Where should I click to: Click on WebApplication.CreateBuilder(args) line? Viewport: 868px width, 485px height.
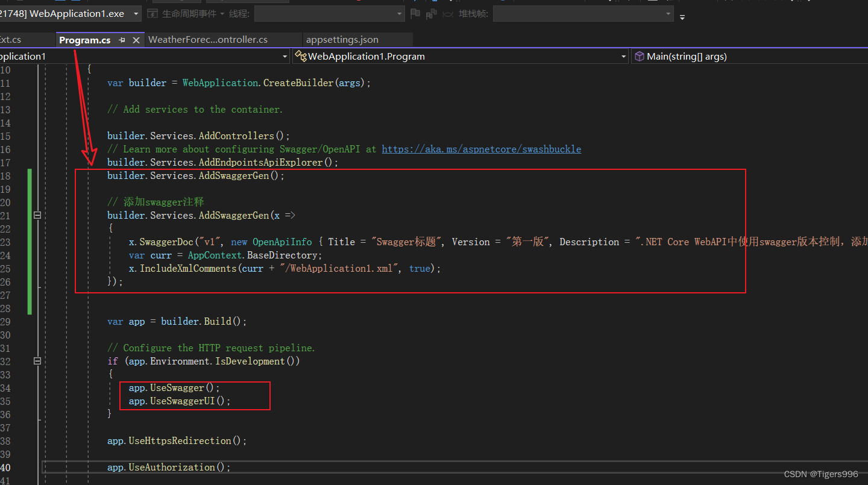click(239, 83)
